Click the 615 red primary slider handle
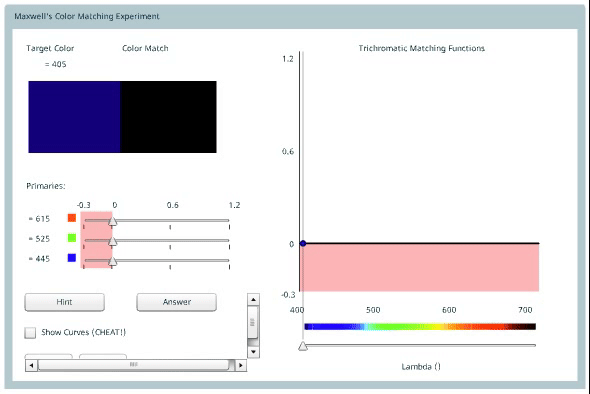The width and height of the screenshot is (590, 394). pos(113,222)
